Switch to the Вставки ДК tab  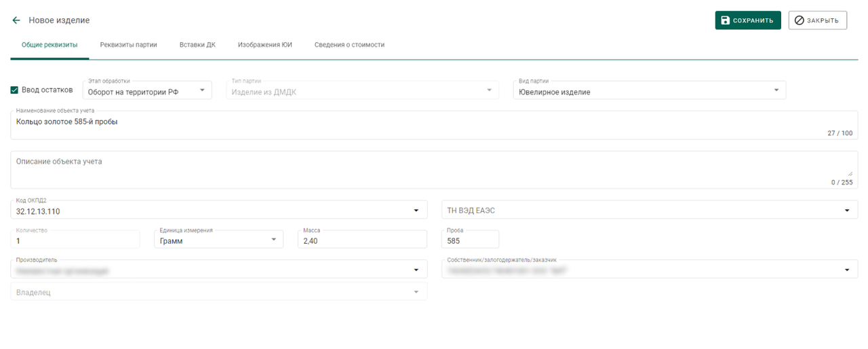[197, 45]
